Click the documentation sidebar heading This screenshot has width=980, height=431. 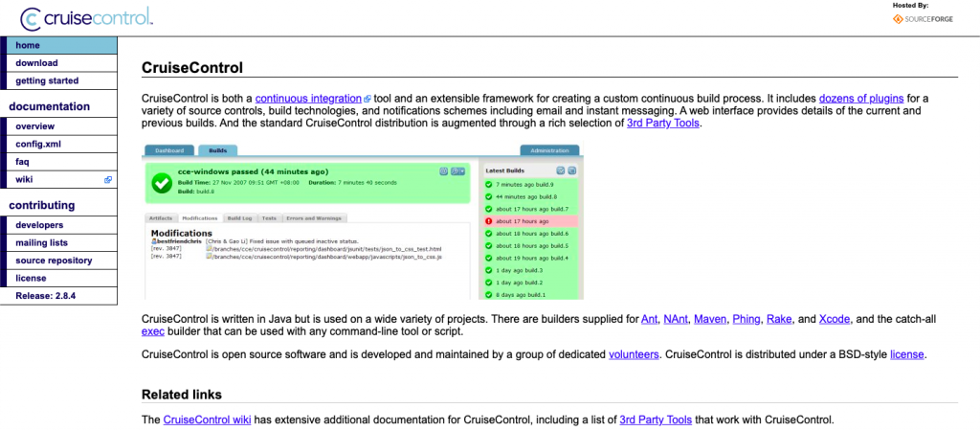tap(50, 106)
